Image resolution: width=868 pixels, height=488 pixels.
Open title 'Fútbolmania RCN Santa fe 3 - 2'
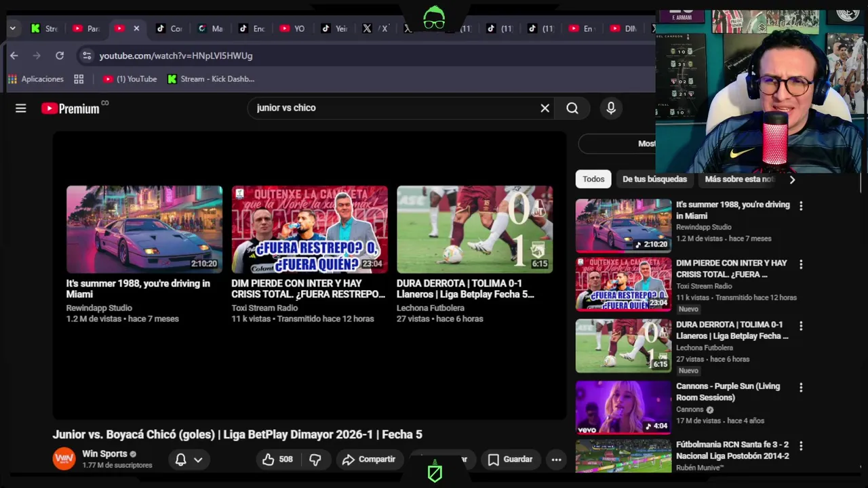[732, 451]
